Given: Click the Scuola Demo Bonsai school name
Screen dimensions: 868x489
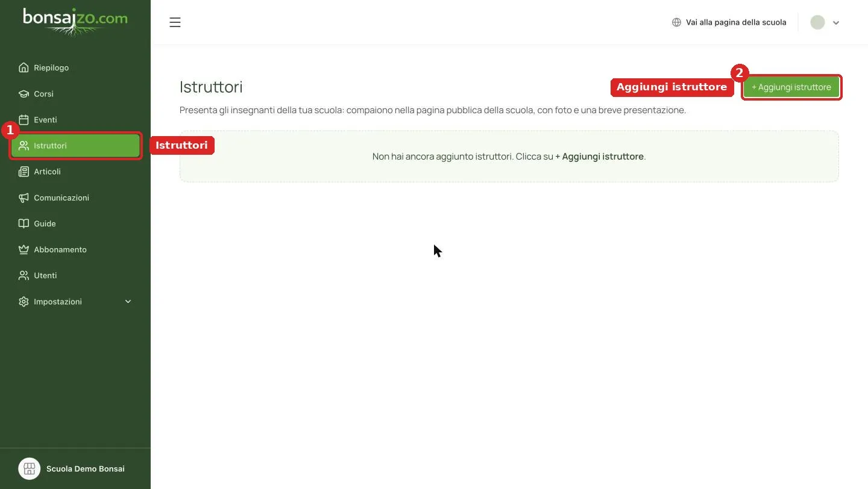Looking at the screenshot, I should click(86, 469).
